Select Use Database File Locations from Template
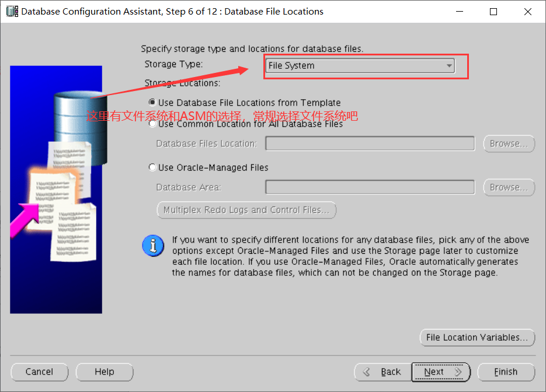This screenshot has width=546, height=392. click(245, 103)
